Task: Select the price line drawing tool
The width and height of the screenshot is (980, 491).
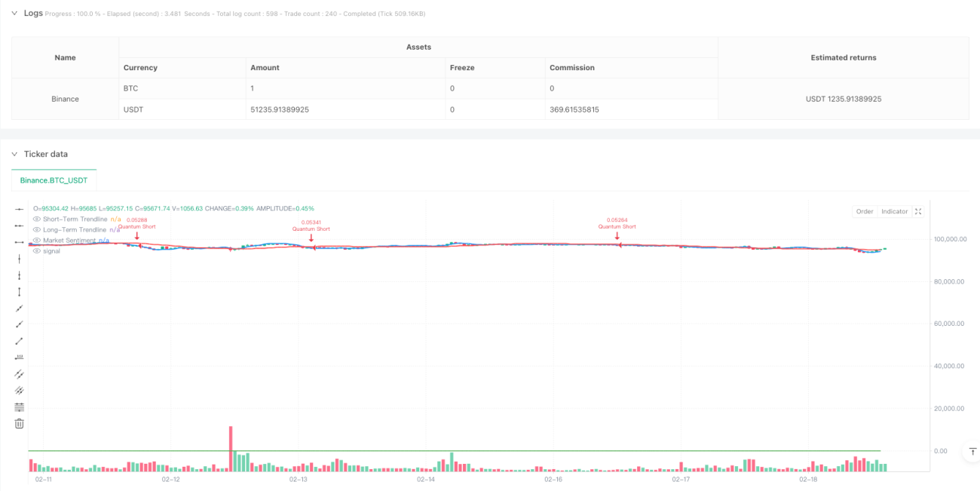Action: click(x=20, y=358)
